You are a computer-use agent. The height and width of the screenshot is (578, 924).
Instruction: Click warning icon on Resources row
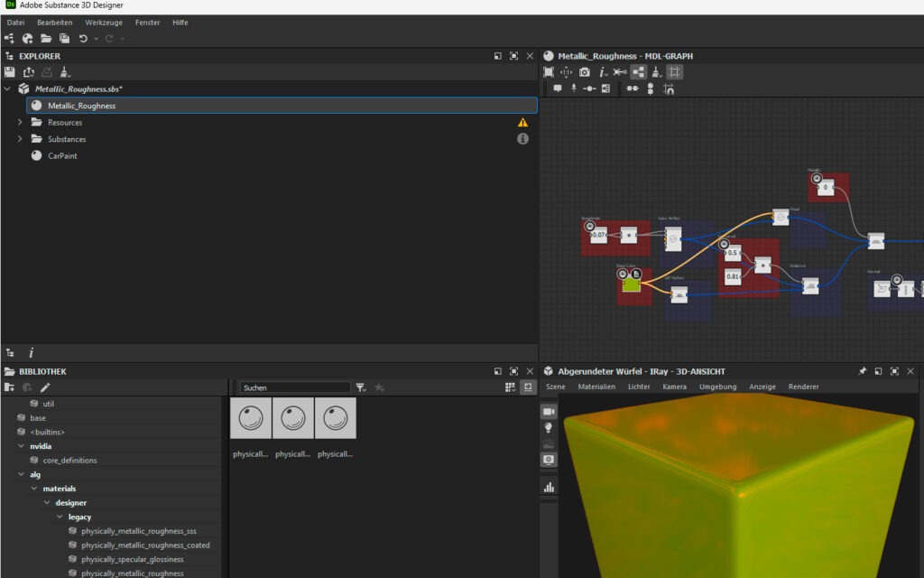click(x=522, y=122)
